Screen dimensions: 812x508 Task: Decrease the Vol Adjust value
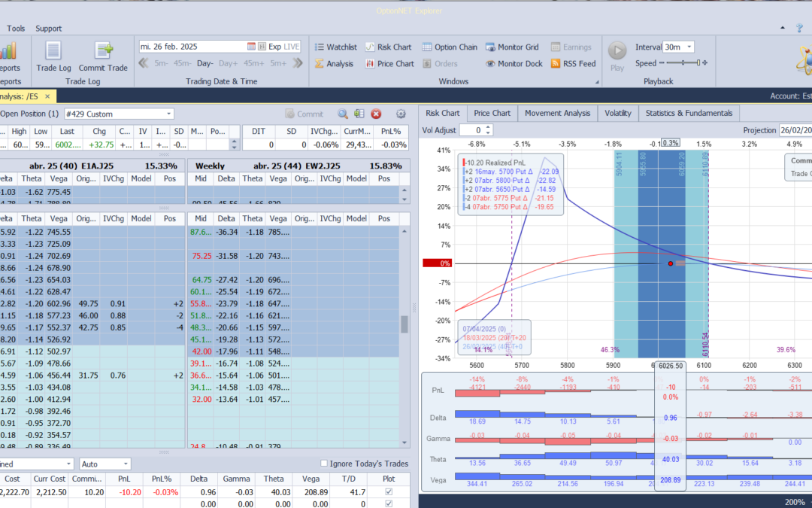tap(488, 133)
